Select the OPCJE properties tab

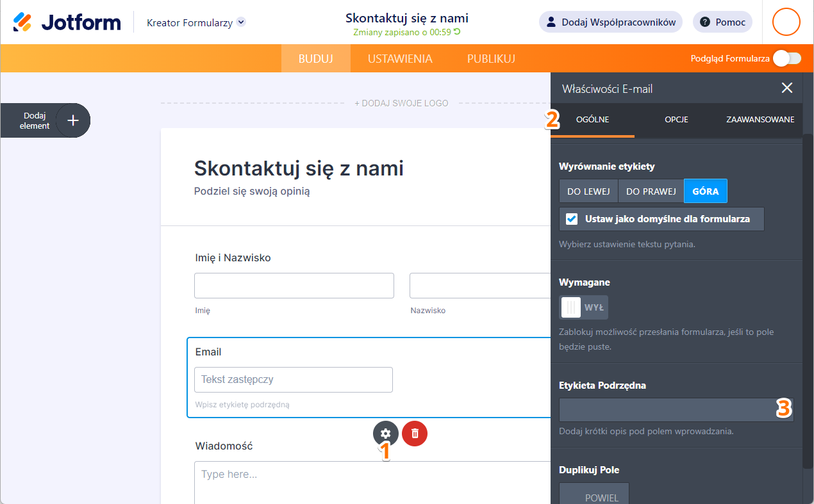pos(676,120)
